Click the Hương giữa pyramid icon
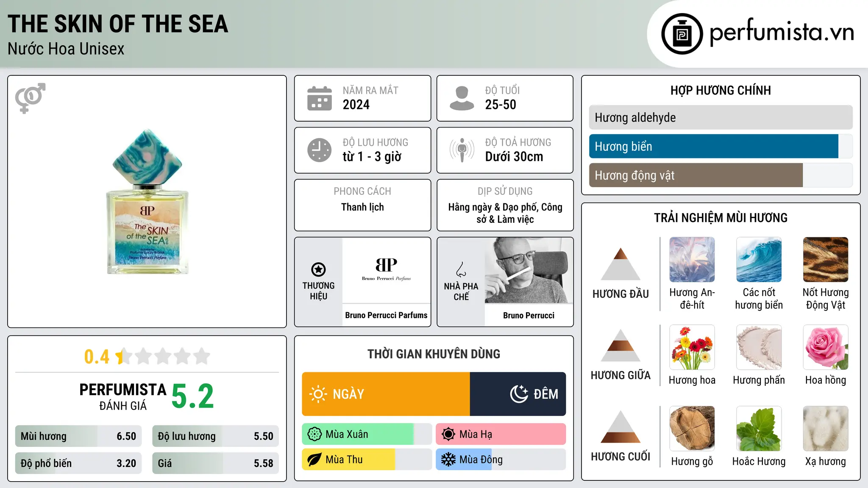 click(620, 345)
